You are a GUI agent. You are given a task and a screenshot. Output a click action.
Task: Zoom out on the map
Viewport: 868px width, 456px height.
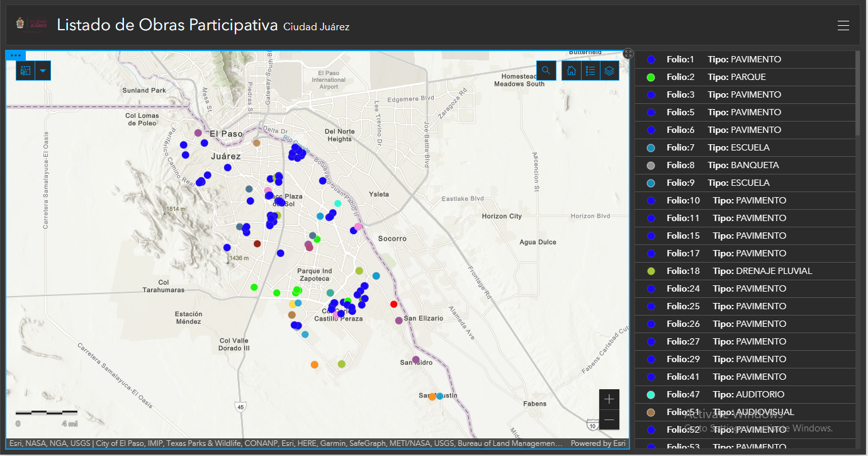609,419
